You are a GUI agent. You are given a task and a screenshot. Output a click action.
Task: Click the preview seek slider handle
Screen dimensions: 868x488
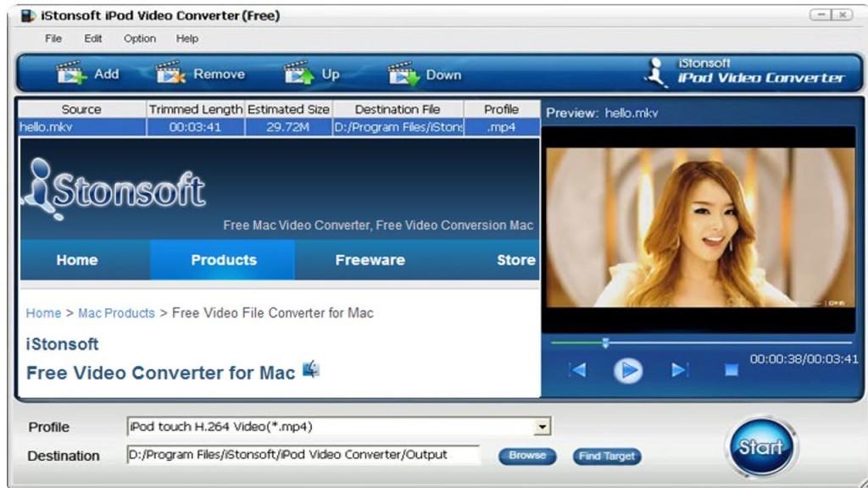click(x=605, y=343)
